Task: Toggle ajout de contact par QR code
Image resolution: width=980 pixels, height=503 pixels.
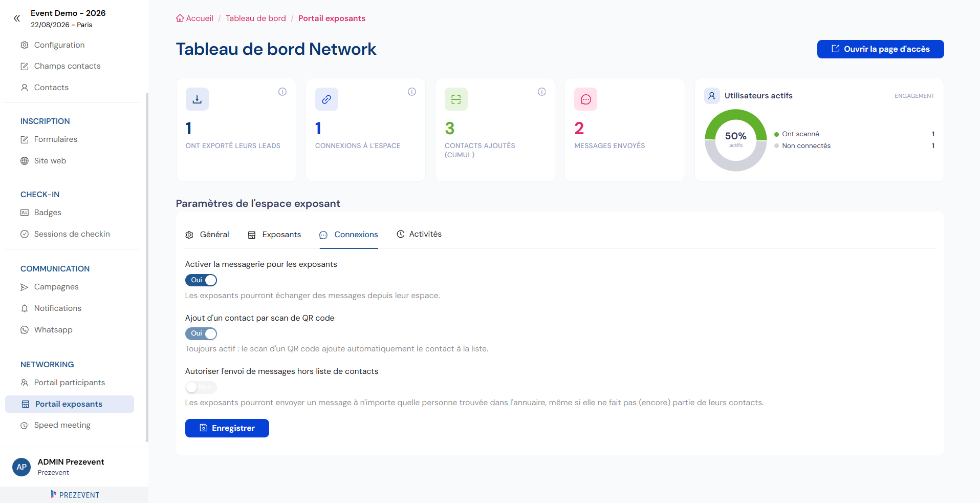Action: 201,333
